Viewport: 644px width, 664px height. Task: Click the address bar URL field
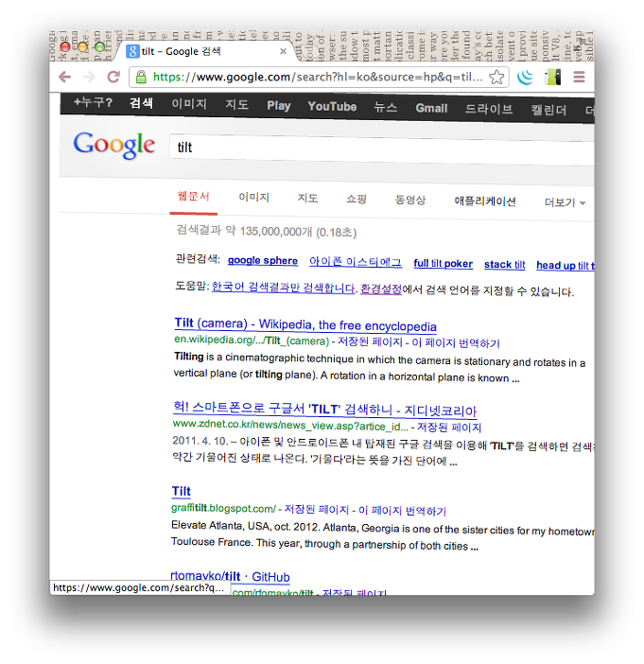click(x=318, y=77)
